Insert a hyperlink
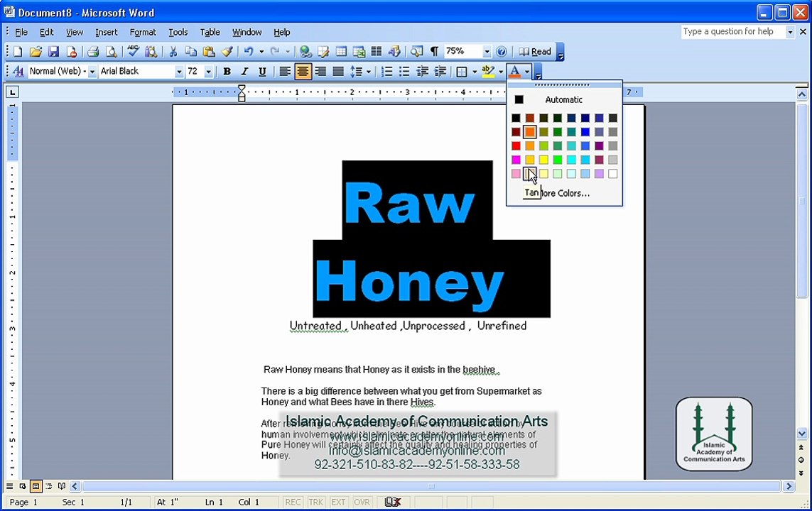This screenshot has width=812, height=511. click(x=305, y=52)
